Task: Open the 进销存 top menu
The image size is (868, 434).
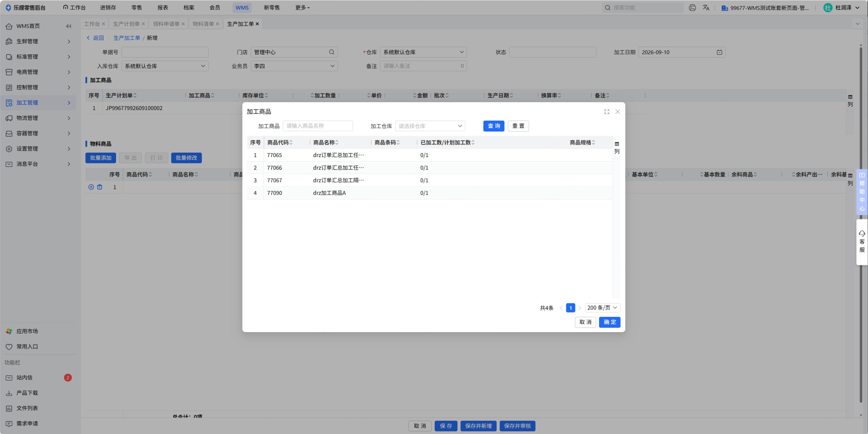Action: point(108,7)
